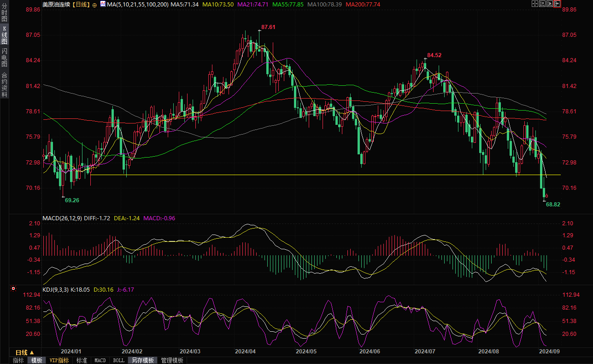Open 合约资料 contract info tab

click(x=5, y=85)
